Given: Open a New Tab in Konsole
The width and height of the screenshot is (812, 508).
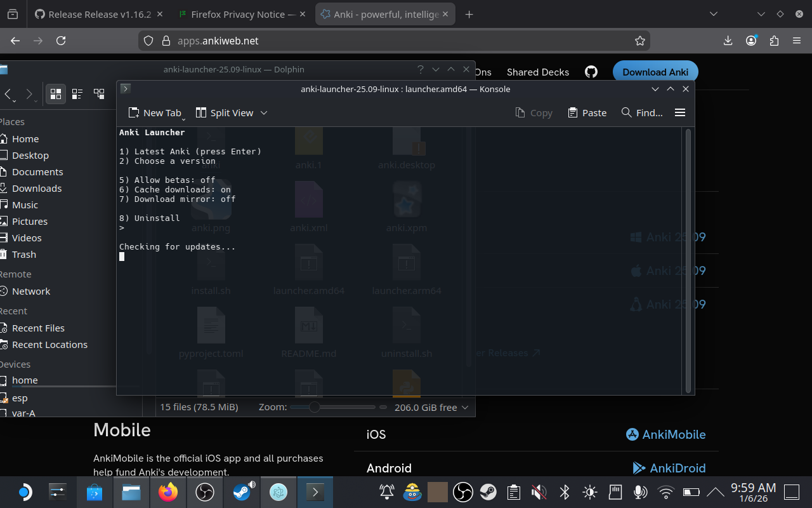Looking at the screenshot, I should tap(156, 112).
